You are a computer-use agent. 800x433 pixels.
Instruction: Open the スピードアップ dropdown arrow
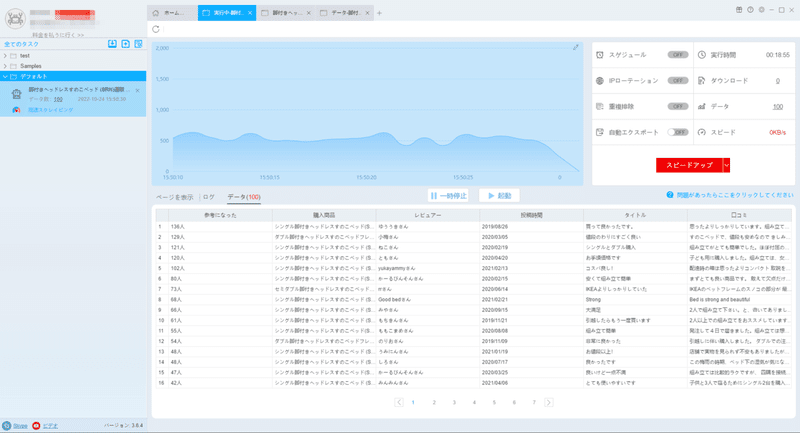tap(726, 165)
